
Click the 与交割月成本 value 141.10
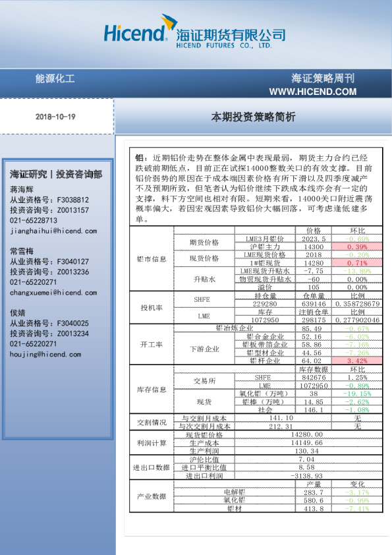tap(281, 418)
